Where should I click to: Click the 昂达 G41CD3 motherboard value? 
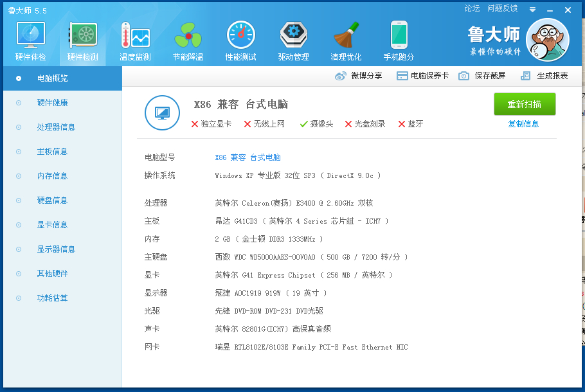(302, 221)
